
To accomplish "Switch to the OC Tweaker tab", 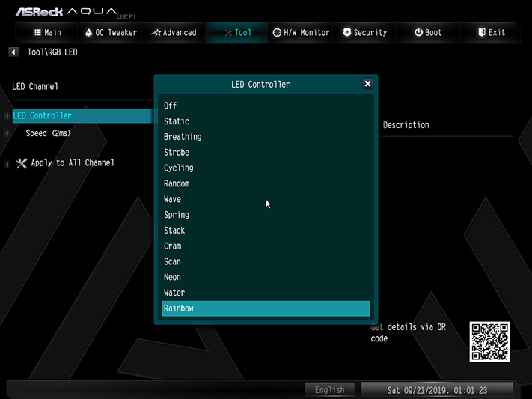I will tap(110, 33).
